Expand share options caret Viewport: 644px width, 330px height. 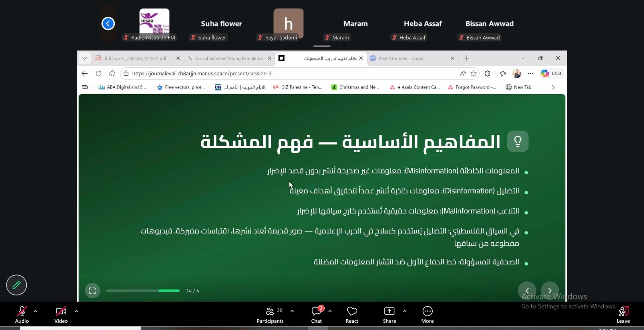point(405,311)
